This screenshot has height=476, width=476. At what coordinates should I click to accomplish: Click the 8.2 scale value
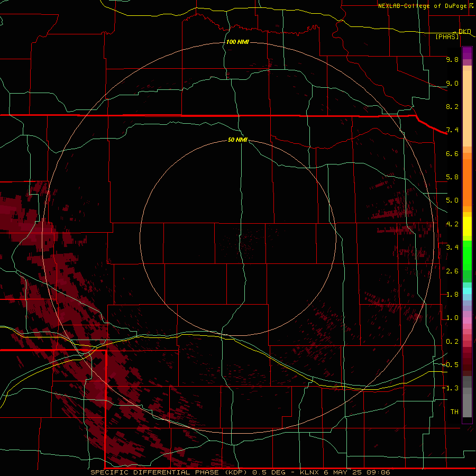pyautogui.click(x=452, y=106)
